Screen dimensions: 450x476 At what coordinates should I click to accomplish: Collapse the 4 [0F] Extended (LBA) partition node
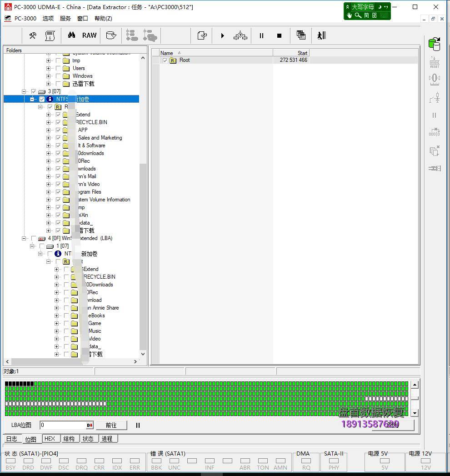click(24, 238)
